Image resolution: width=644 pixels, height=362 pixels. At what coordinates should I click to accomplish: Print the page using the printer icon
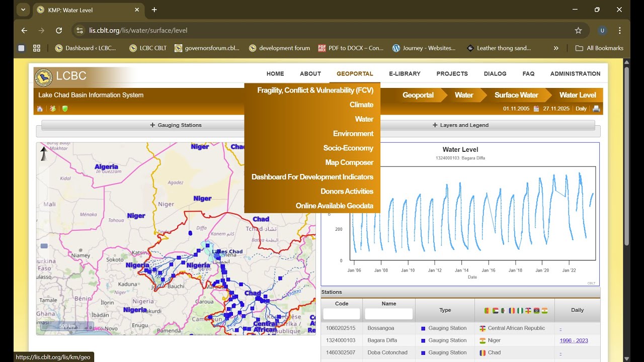[x=596, y=109]
